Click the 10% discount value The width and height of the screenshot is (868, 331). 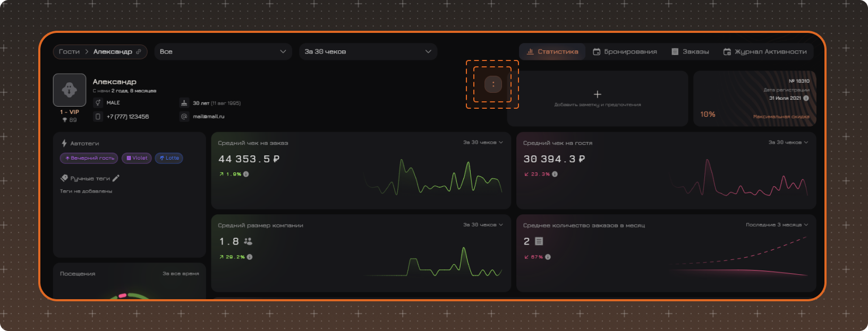click(x=708, y=115)
